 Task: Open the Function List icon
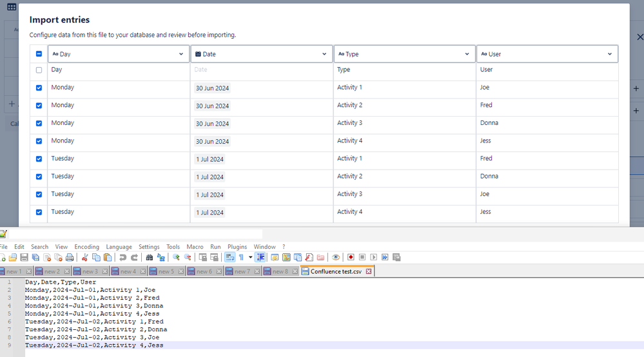click(309, 257)
